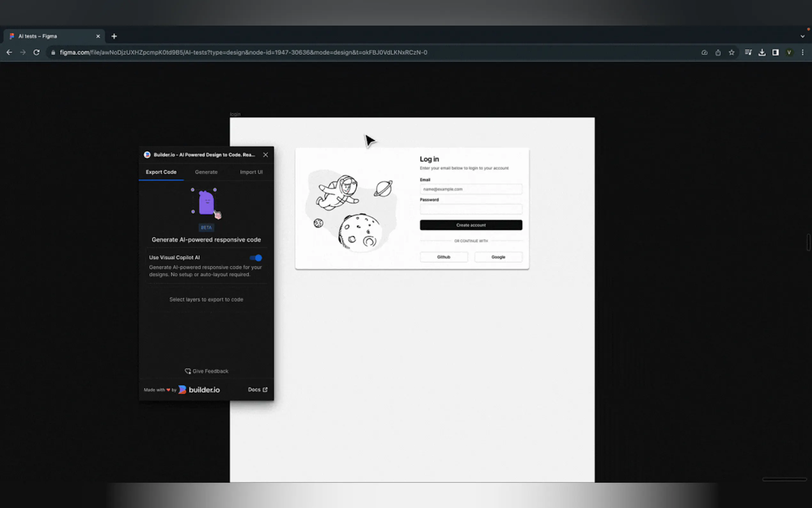
Task: Open the media controls playlist icon
Action: tap(748, 52)
